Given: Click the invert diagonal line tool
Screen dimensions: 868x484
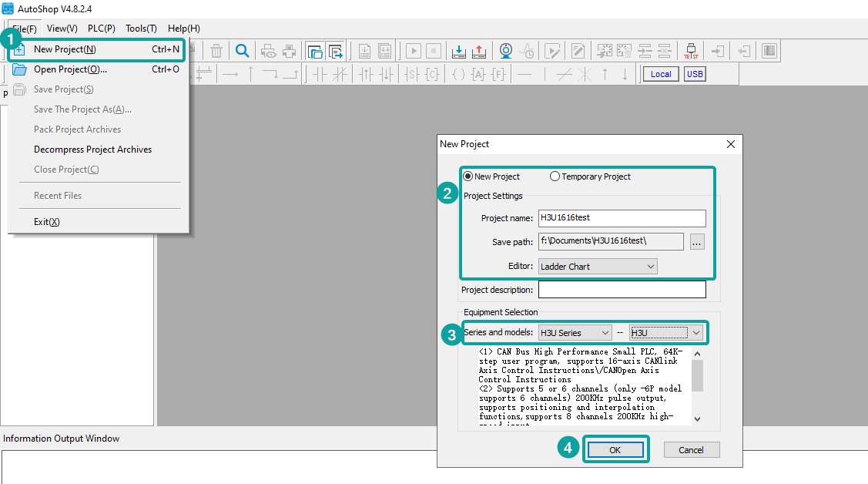Looking at the screenshot, I should tap(564, 74).
